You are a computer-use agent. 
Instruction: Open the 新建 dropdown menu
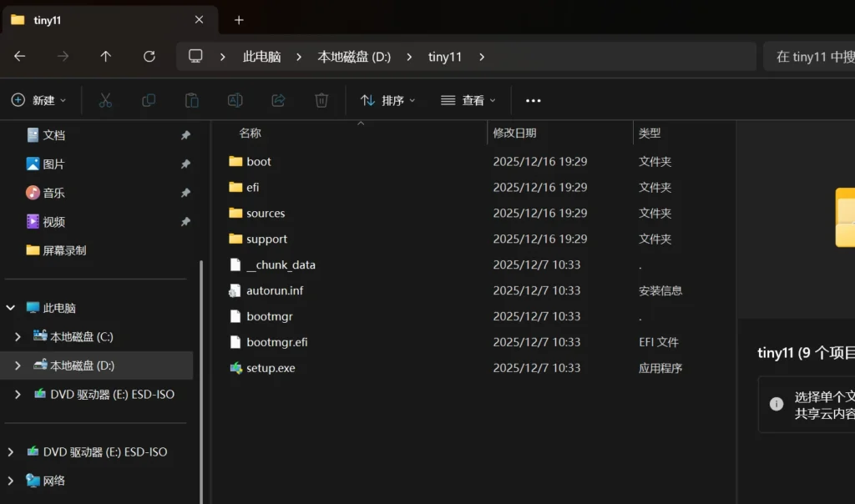[39, 100]
